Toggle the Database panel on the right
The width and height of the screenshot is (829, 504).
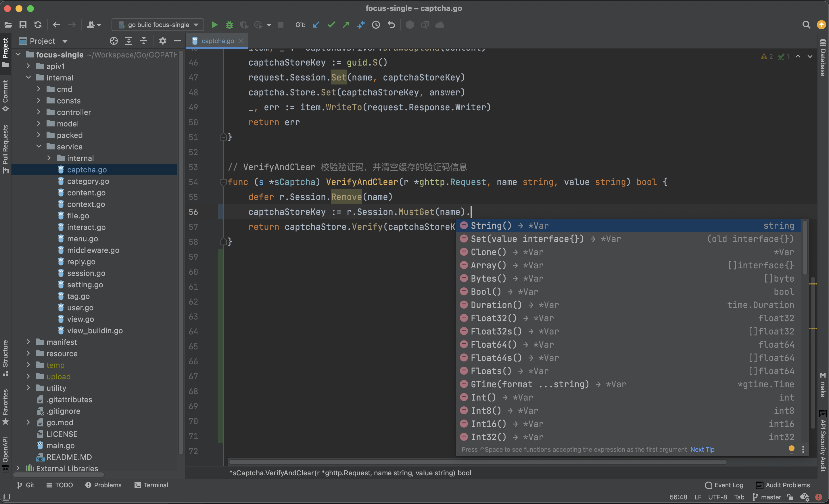click(x=823, y=61)
